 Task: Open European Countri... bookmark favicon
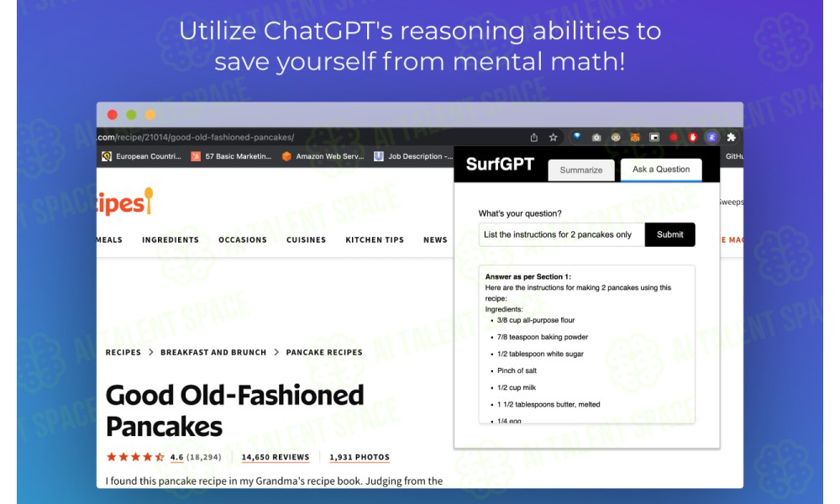point(107,156)
